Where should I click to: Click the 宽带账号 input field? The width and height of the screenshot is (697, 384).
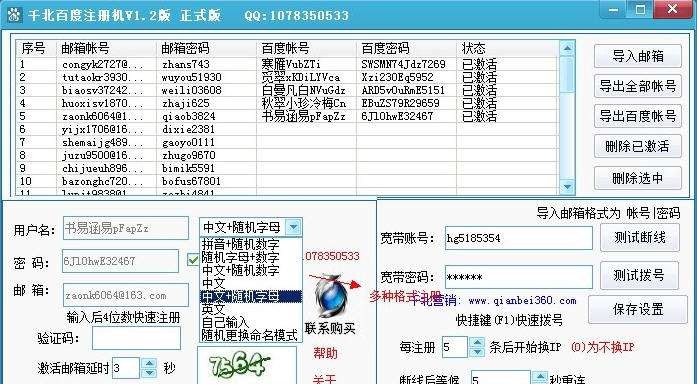[x=519, y=238]
